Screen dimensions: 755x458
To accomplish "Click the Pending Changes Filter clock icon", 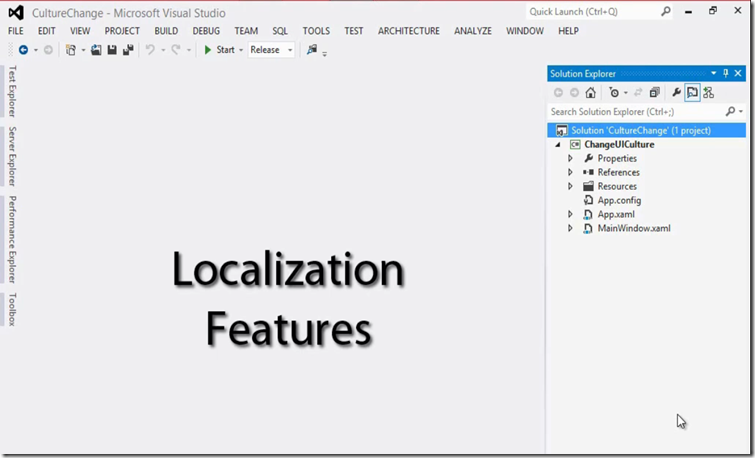I will (x=614, y=92).
